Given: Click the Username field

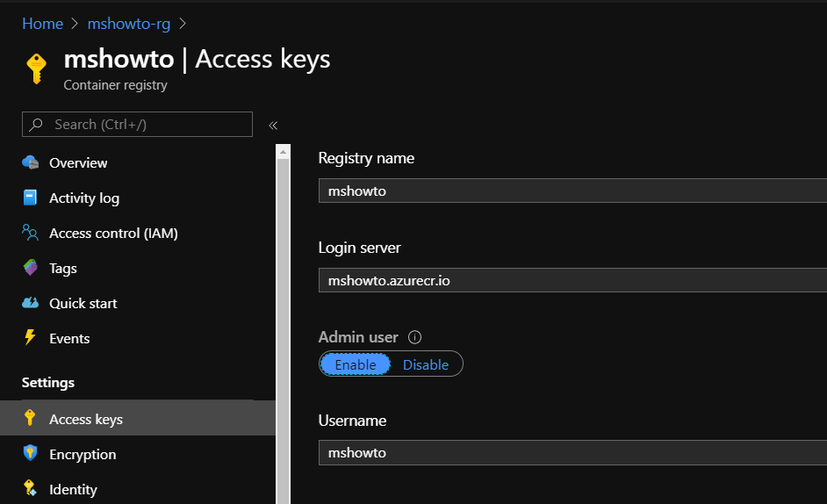Looking at the screenshot, I should coord(572,453).
